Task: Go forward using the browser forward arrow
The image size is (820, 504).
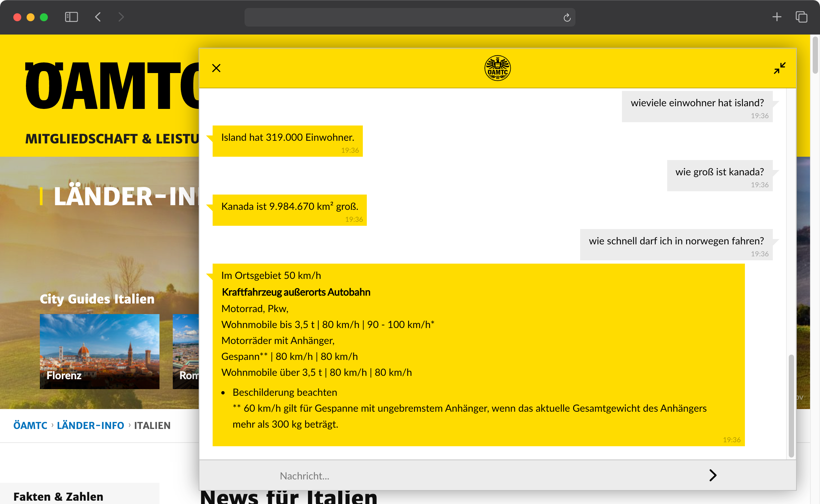Action: click(x=121, y=17)
